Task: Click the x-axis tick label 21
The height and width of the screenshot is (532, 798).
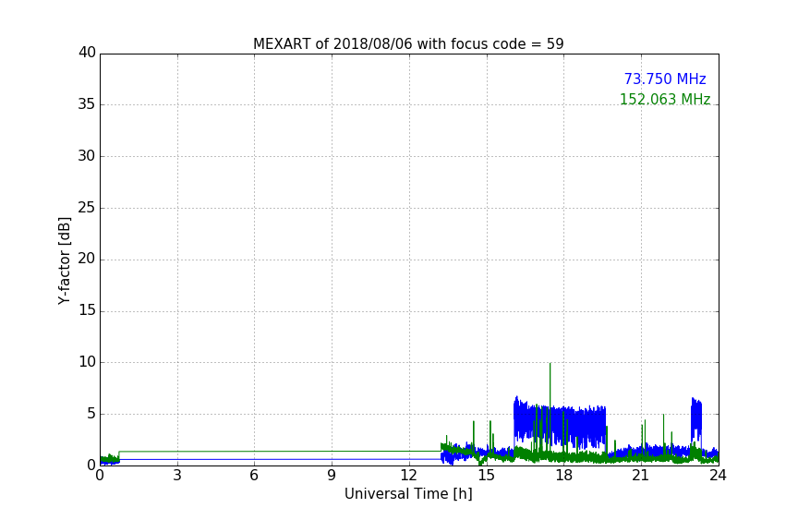Action: pyautogui.click(x=641, y=476)
